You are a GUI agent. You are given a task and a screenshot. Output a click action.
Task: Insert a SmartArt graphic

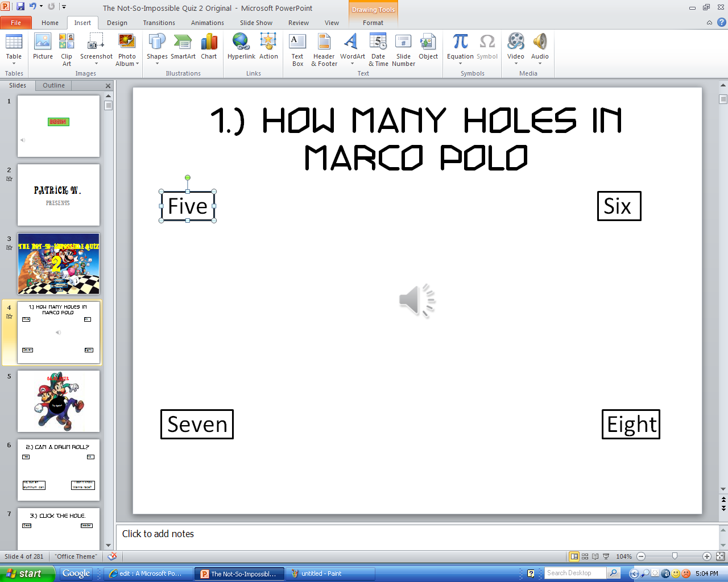point(183,47)
